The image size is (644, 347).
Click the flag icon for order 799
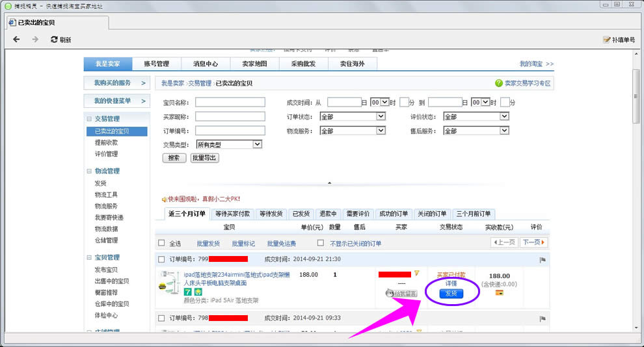(x=543, y=260)
